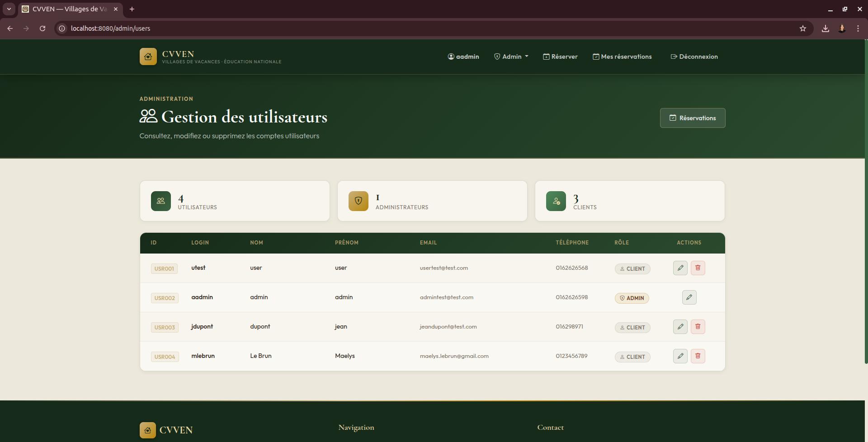The height and width of the screenshot is (442, 868).
Task: Remove mlebrun with trash icon
Action: click(698, 356)
